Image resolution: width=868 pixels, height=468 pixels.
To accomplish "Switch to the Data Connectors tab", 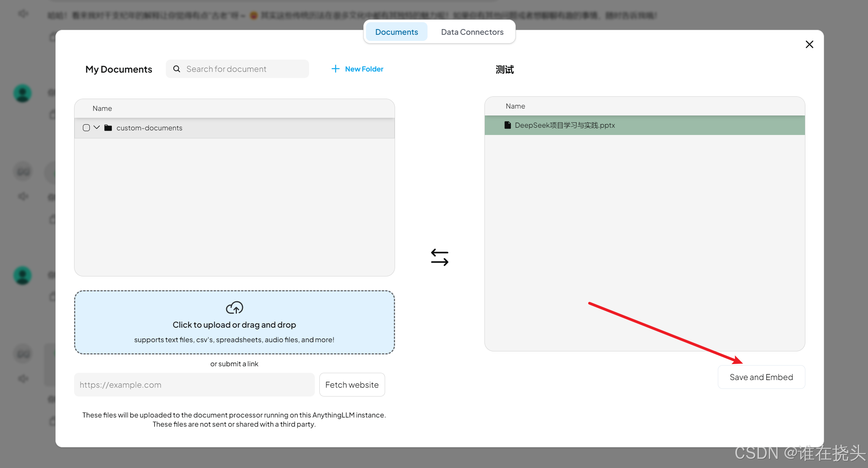I will [x=472, y=32].
